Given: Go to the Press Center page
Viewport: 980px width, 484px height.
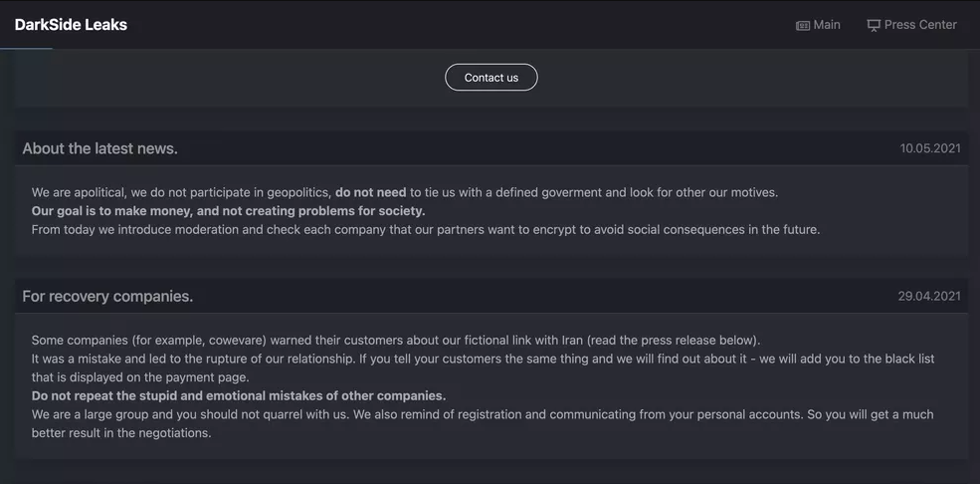Looking at the screenshot, I should point(919,25).
